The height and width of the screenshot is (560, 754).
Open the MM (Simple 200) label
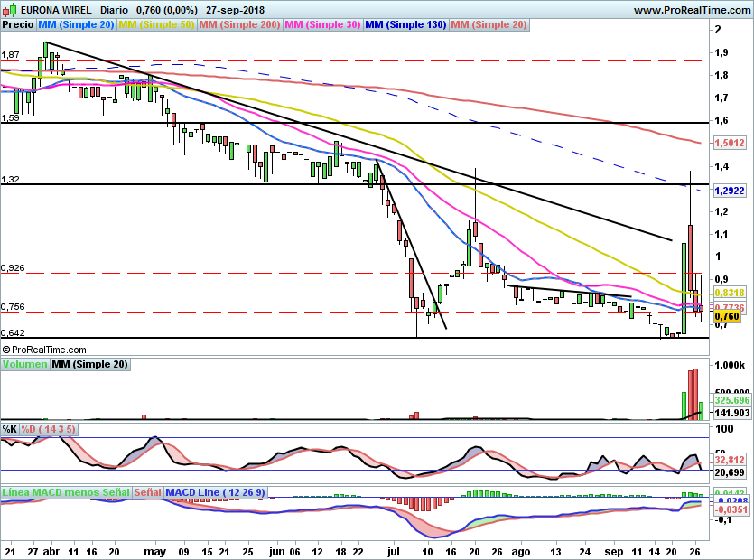239,25
